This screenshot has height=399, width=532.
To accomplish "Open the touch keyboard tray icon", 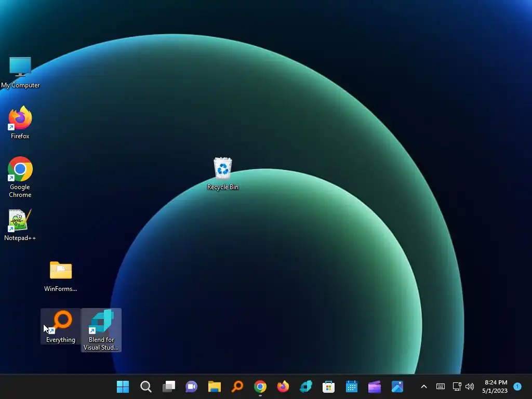I will tap(441, 387).
